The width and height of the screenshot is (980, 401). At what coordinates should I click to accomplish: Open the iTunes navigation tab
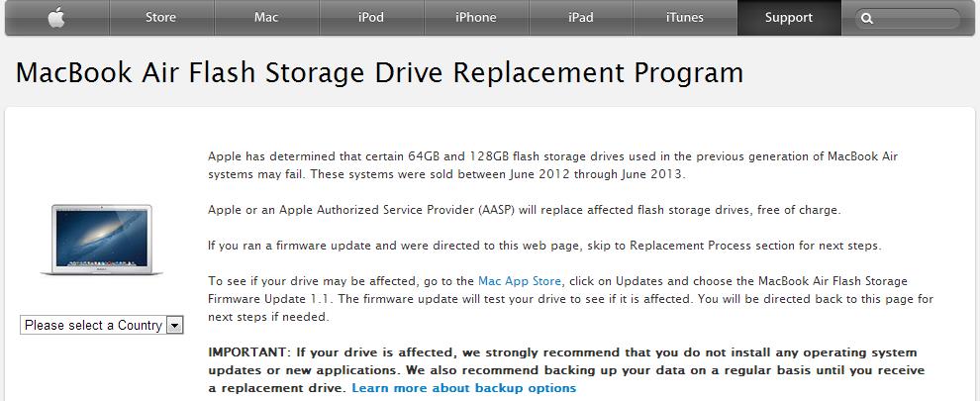684,17
